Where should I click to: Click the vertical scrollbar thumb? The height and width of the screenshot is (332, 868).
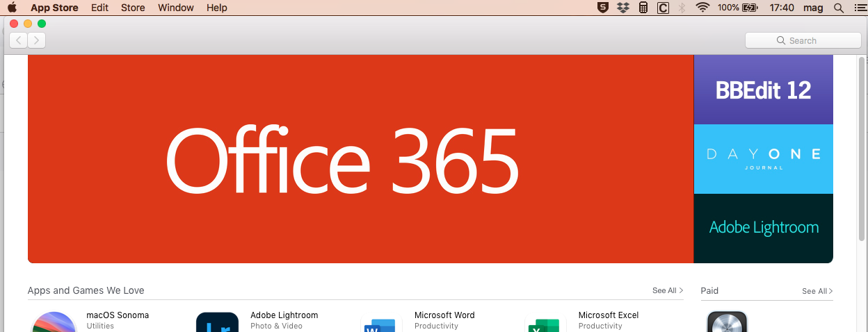[862, 147]
